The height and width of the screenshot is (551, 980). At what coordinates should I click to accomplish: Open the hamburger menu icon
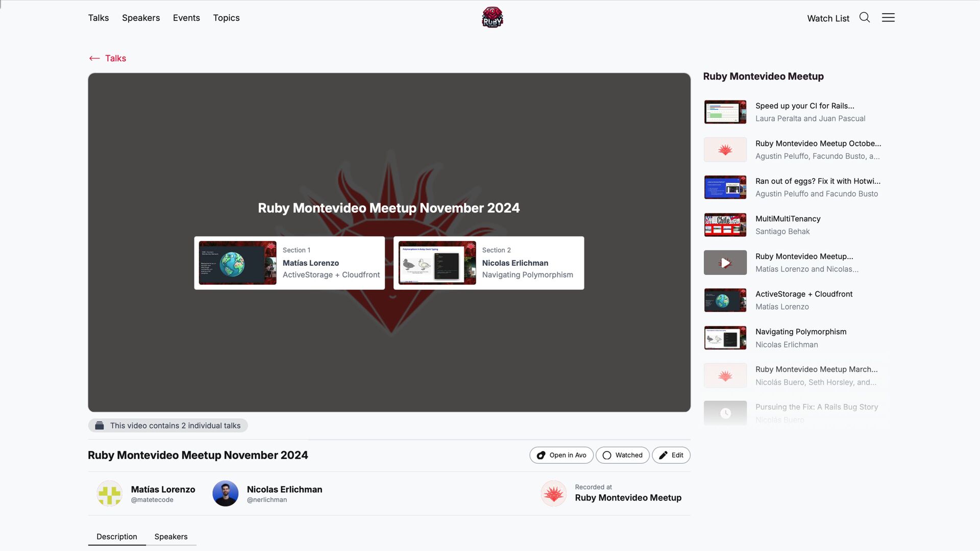coord(888,17)
